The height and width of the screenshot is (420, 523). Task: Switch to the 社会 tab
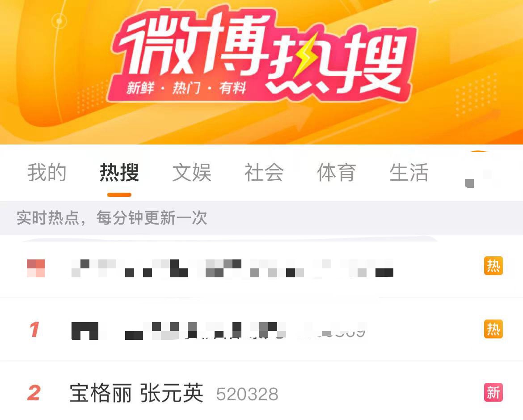(x=264, y=173)
